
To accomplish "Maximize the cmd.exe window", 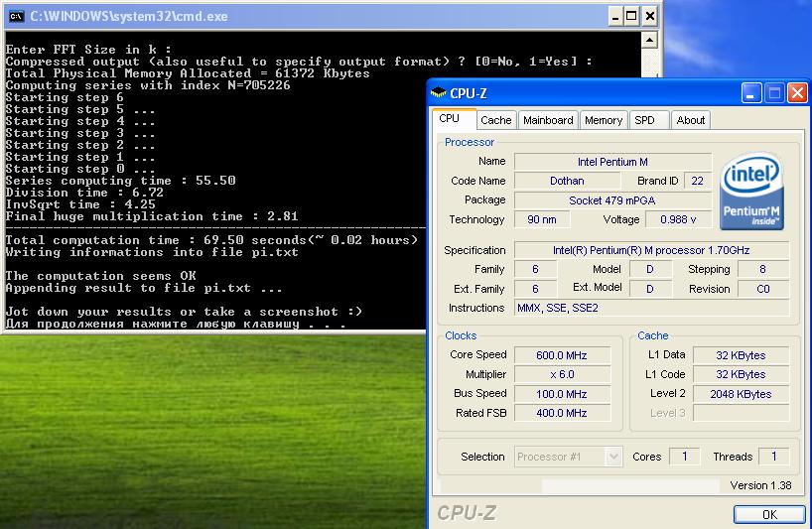I will pyautogui.click(x=631, y=17).
